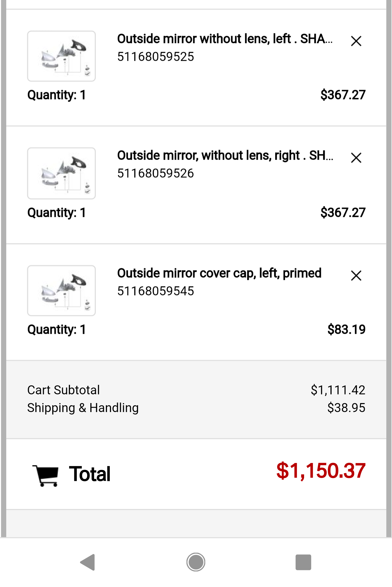Open "Outside mirror cover cap, left, primed" title
392x587 pixels.
[x=219, y=273]
